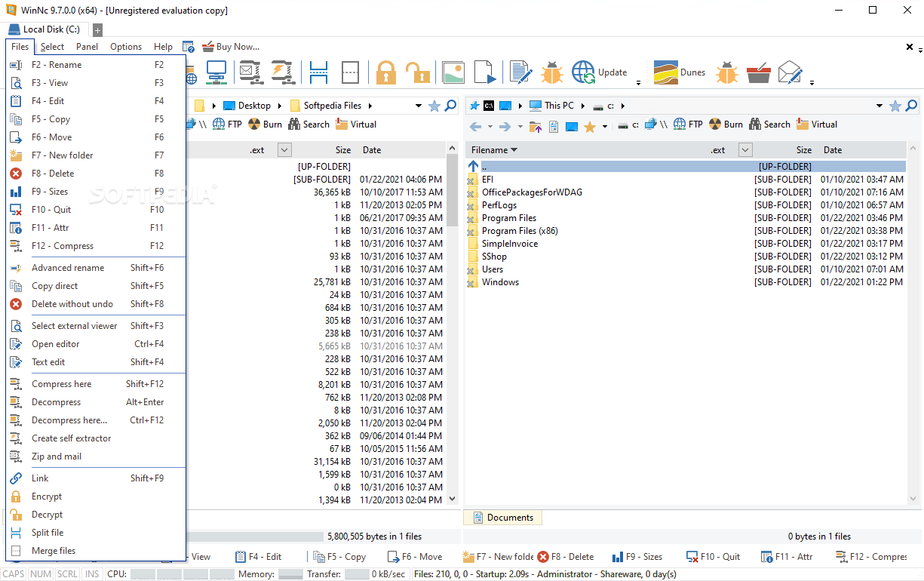924x581 pixels.
Task: Click the help icon next to Help menu
Action: point(189,47)
